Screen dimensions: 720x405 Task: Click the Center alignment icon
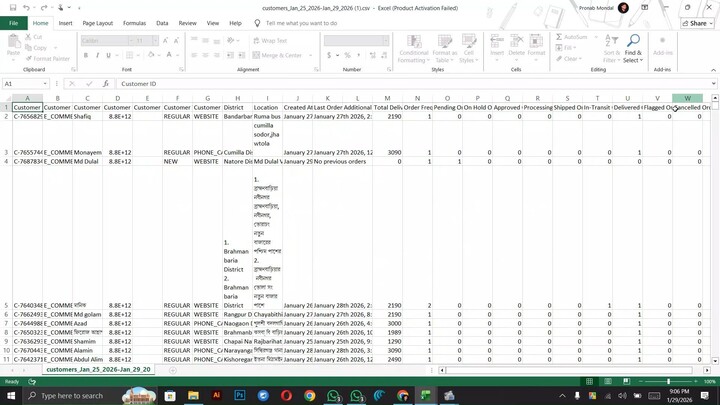tap(205, 55)
